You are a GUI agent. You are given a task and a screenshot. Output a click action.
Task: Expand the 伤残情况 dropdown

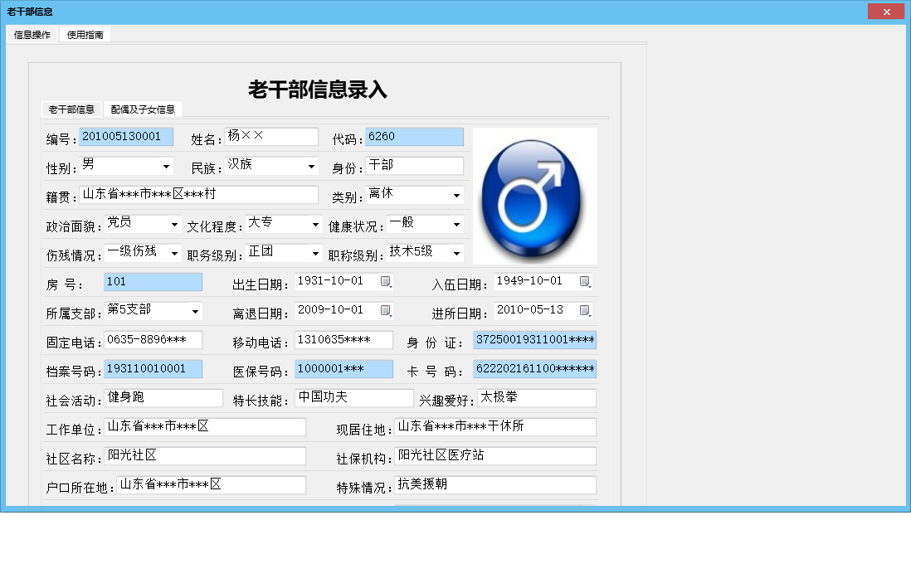click(x=173, y=253)
